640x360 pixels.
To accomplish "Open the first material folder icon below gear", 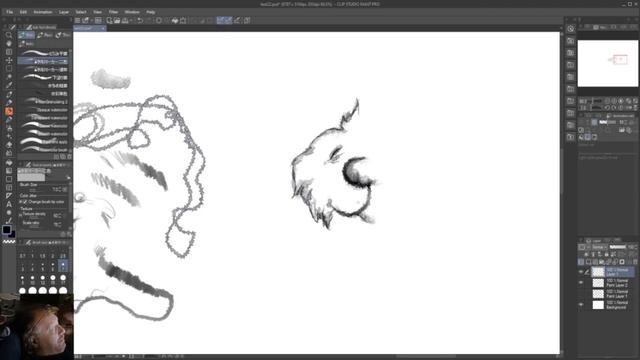I will (x=571, y=41).
